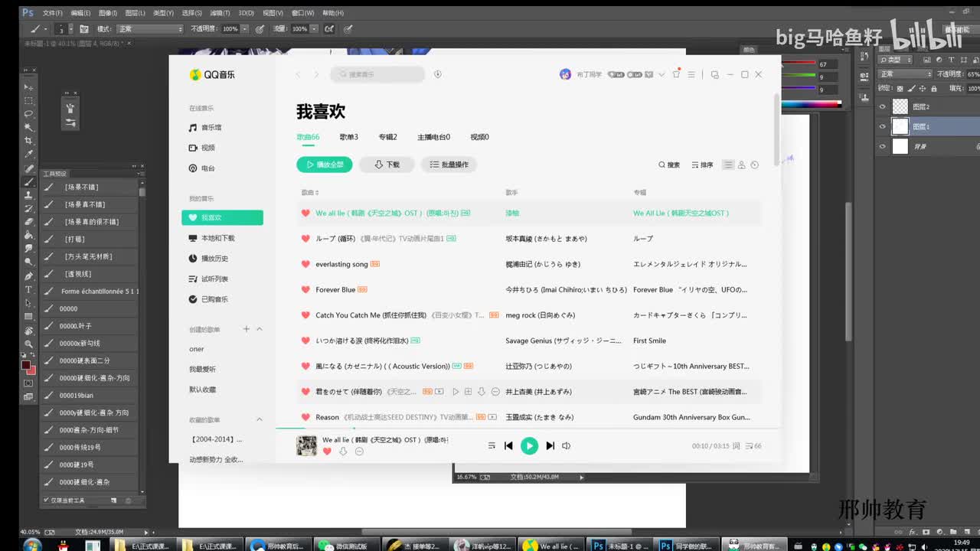Play the current song in QQ Music

click(x=529, y=445)
